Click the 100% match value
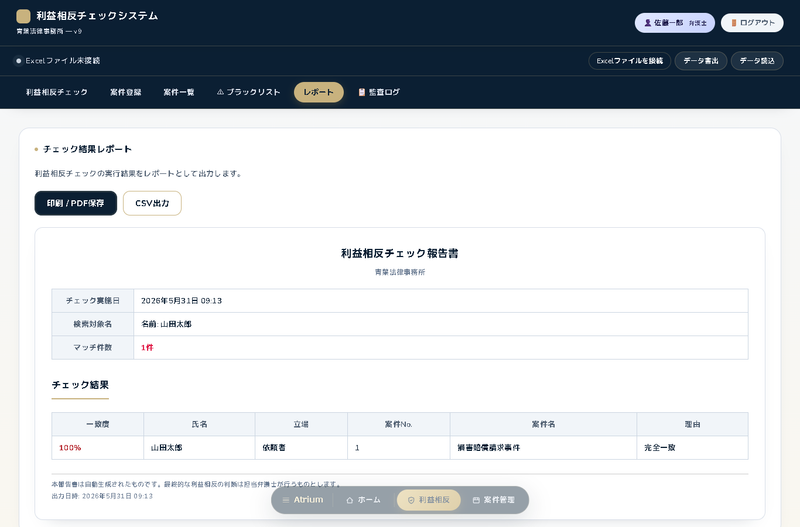The width and height of the screenshot is (800, 527). click(70, 448)
